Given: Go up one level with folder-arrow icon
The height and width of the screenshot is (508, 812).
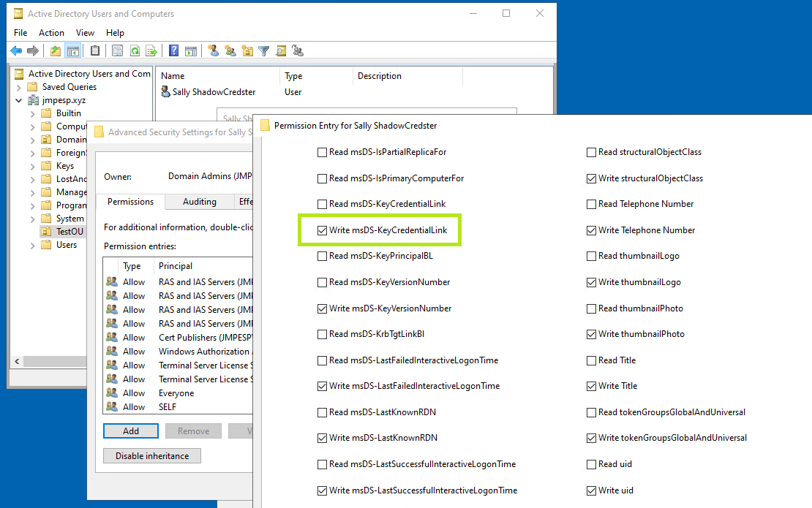Looking at the screenshot, I should click(x=56, y=50).
